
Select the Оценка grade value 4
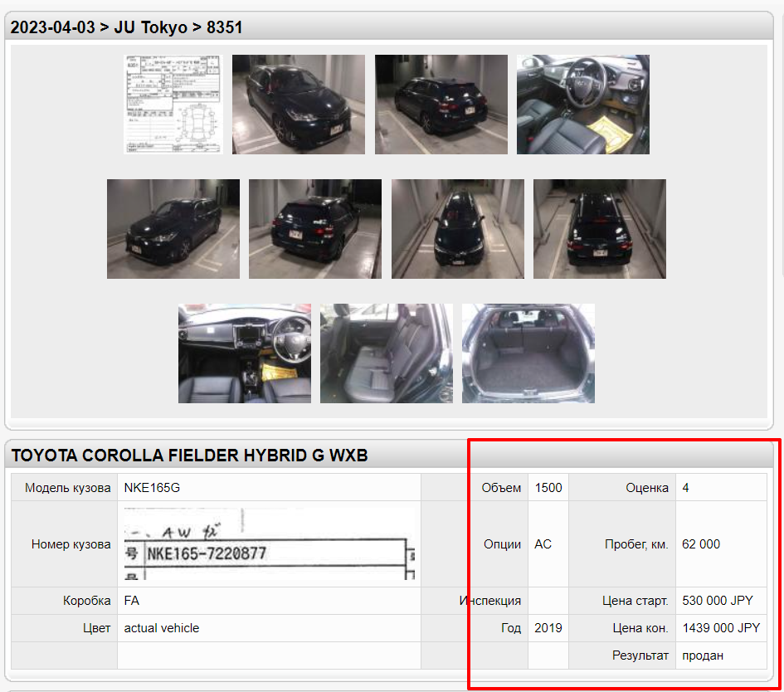click(x=685, y=488)
